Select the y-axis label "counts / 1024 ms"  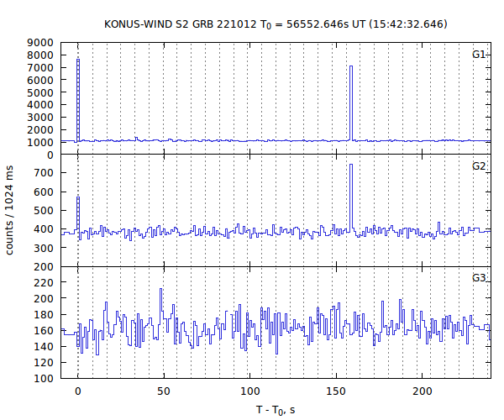(x=9, y=211)
